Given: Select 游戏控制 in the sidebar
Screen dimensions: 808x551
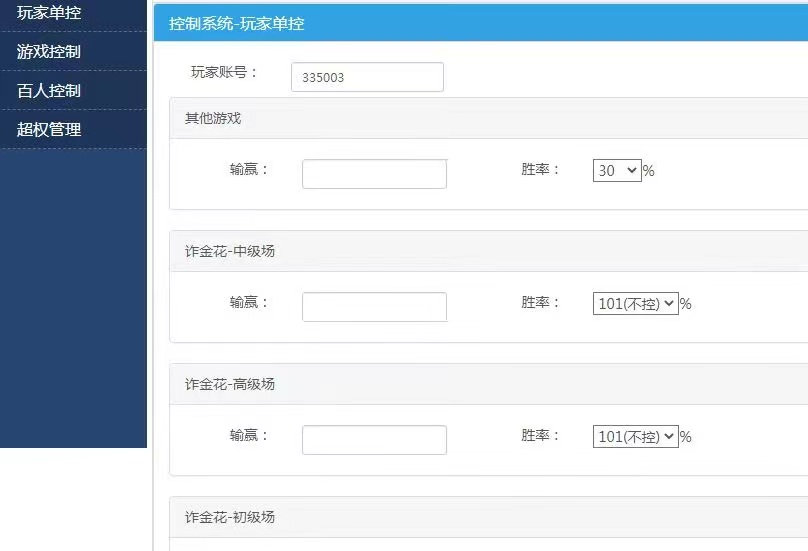Looking at the screenshot, I should point(49,51).
